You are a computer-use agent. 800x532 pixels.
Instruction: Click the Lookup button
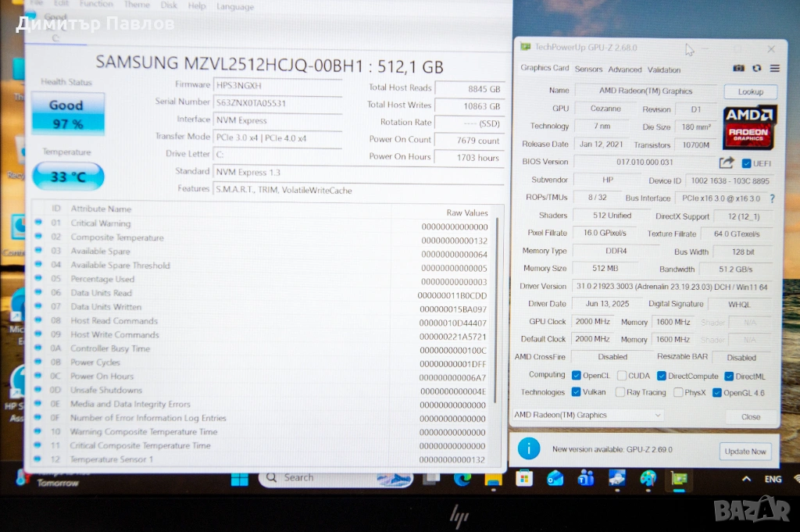coord(750,91)
